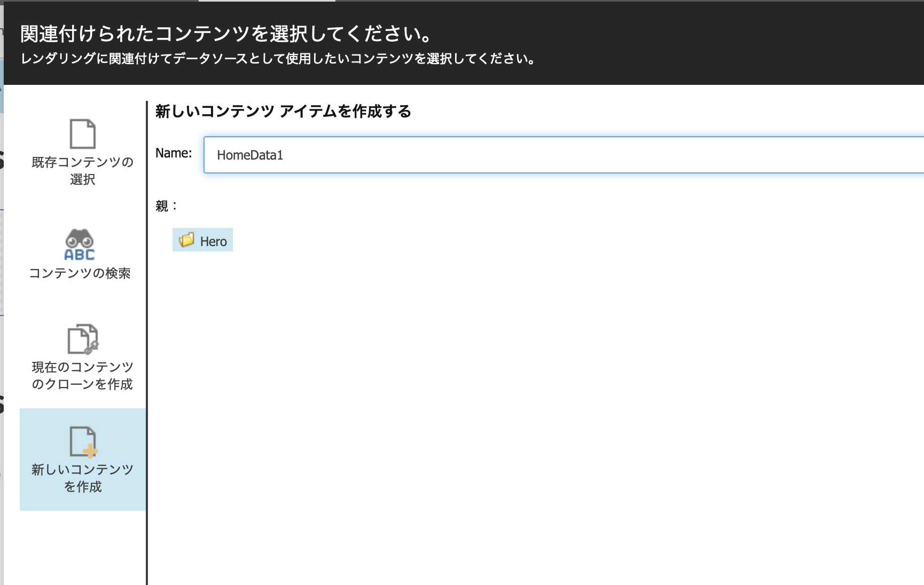This screenshot has width=924, height=585.
Task: Choose the clone current content icon
Action: click(83, 339)
